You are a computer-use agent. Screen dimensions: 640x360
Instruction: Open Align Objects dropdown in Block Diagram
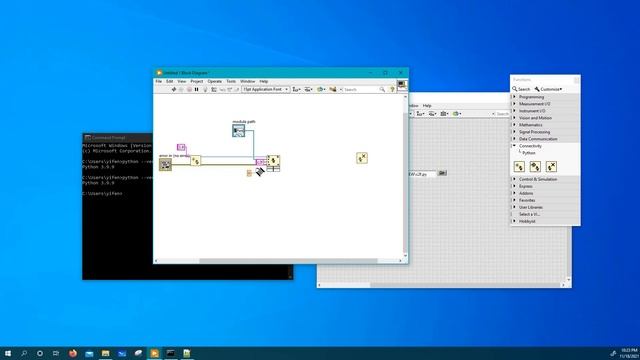(296, 89)
